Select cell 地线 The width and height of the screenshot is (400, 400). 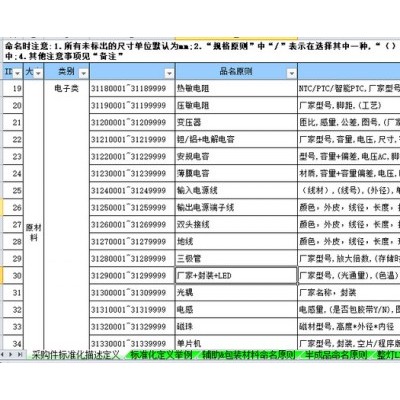click(236, 241)
